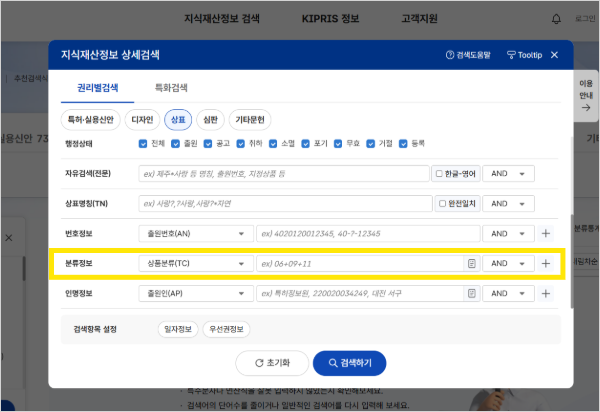Focus the 출원번호 number input field
The height and width of the screenshot is (412, 600).
(368, 233)
